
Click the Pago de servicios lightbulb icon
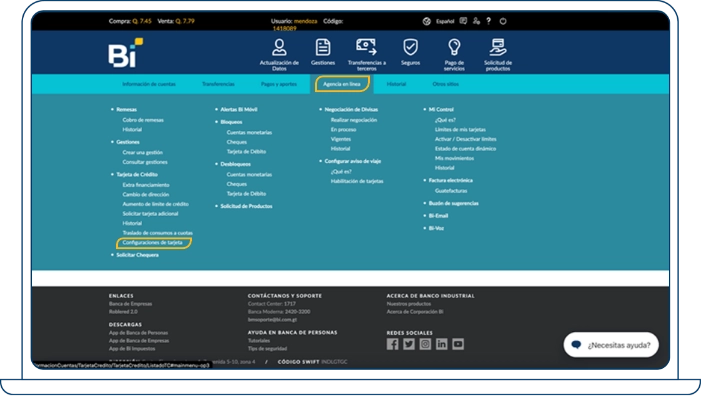tap(454, 47)
